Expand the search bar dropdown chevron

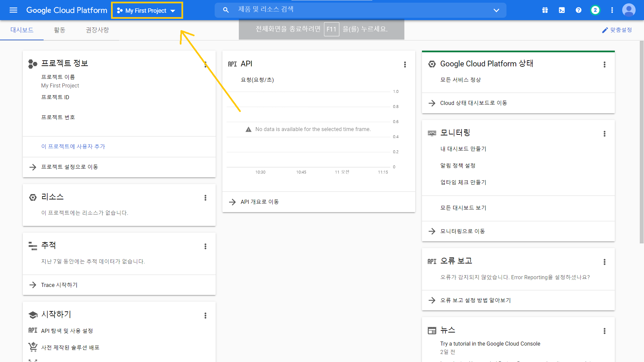496,10
